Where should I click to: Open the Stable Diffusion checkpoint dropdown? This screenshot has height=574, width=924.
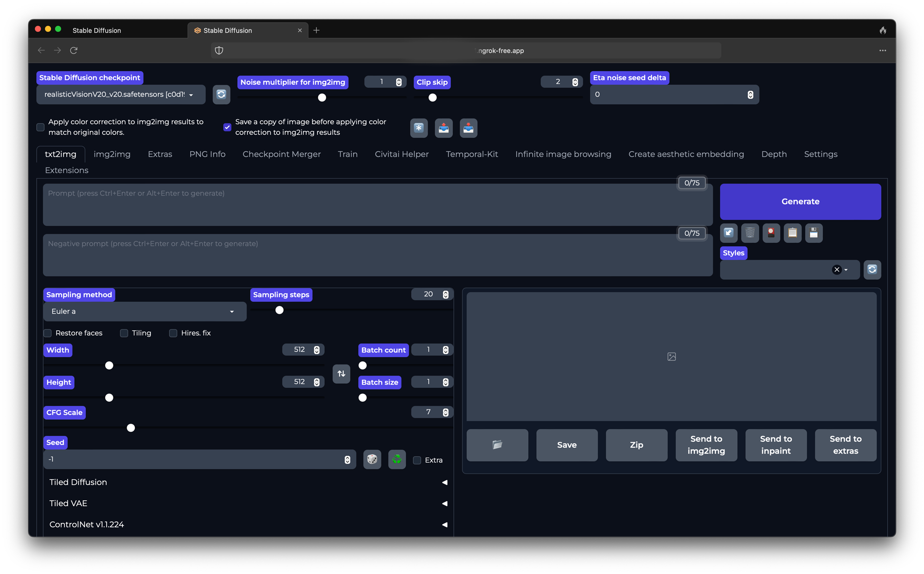click(121, 94)
